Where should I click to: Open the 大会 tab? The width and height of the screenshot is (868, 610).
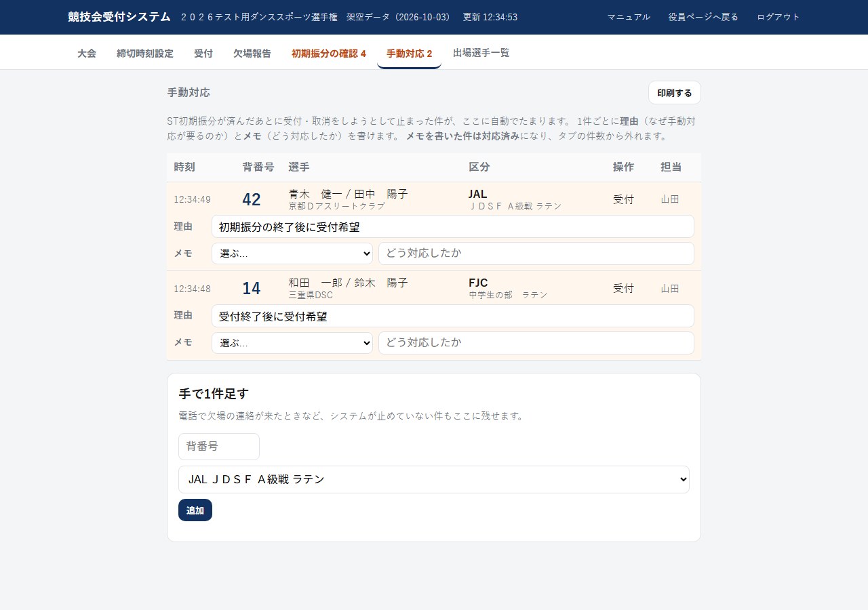[87, 53]
